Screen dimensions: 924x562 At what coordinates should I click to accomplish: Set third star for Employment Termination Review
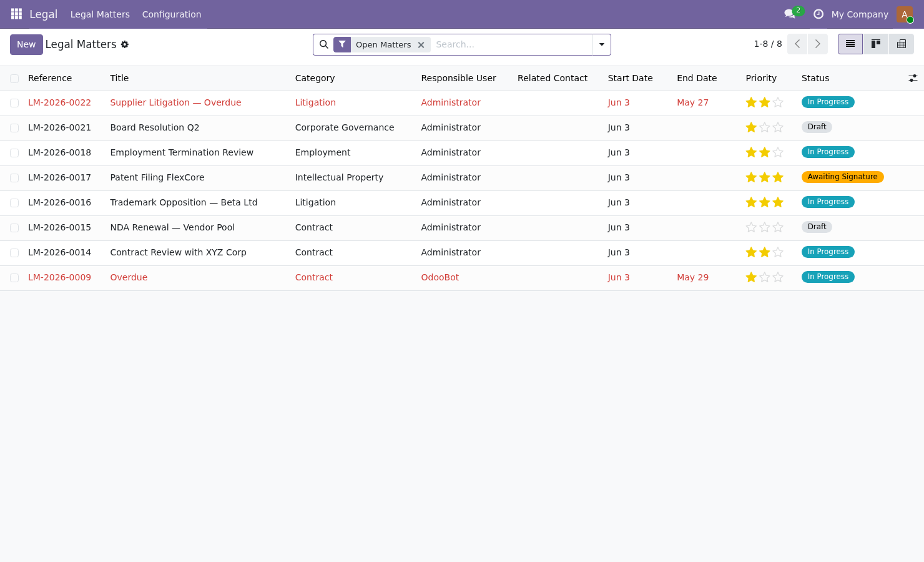(778, 152)
